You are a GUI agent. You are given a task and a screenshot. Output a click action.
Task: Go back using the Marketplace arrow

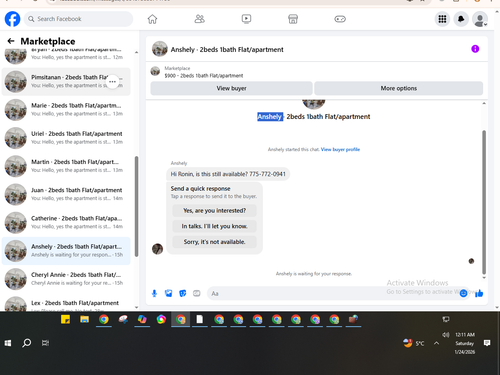11,41
